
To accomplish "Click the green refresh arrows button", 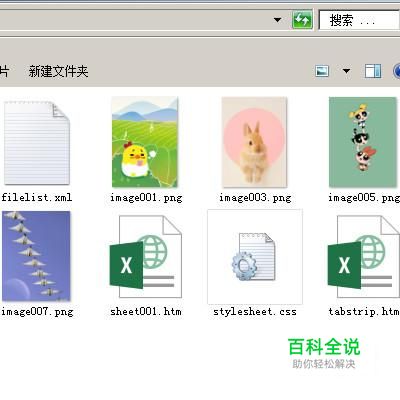I will (x=302, y=20).
